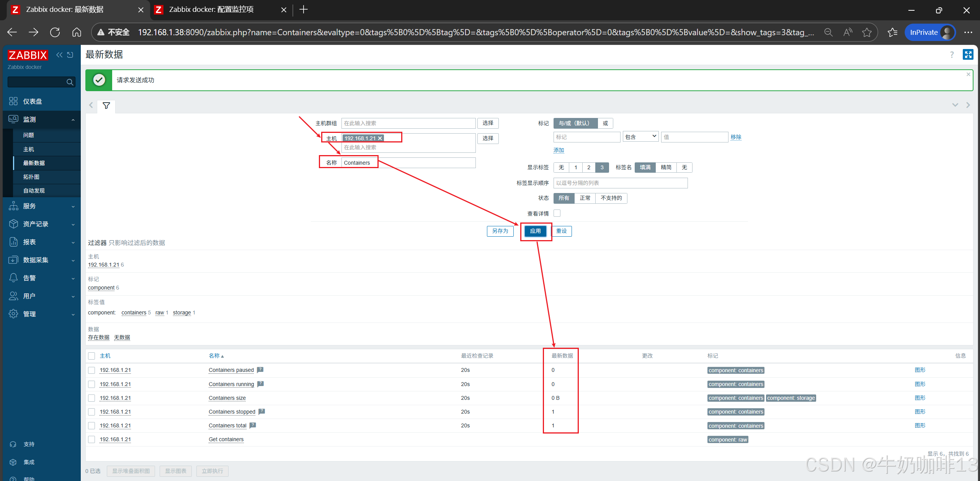Click the help question mark near title
Image resolution: width=980 pixels, height=481 pixels.
pos(952,55)
